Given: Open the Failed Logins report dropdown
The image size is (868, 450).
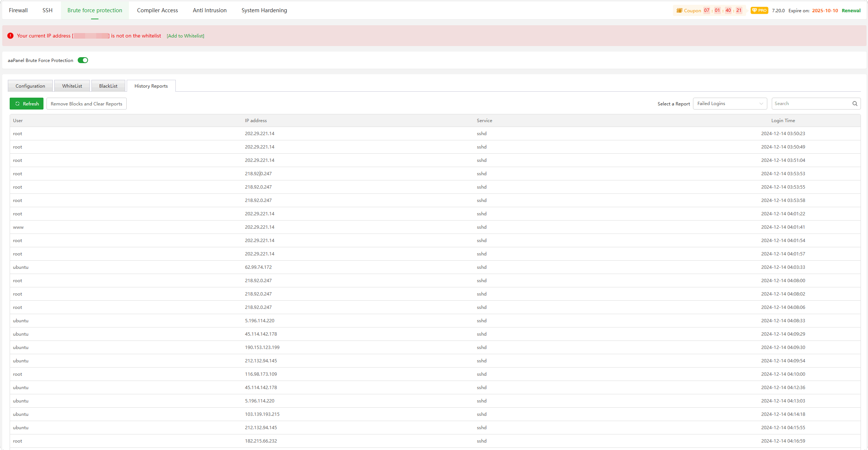Looking at the screenshot, I should [725, 104].
